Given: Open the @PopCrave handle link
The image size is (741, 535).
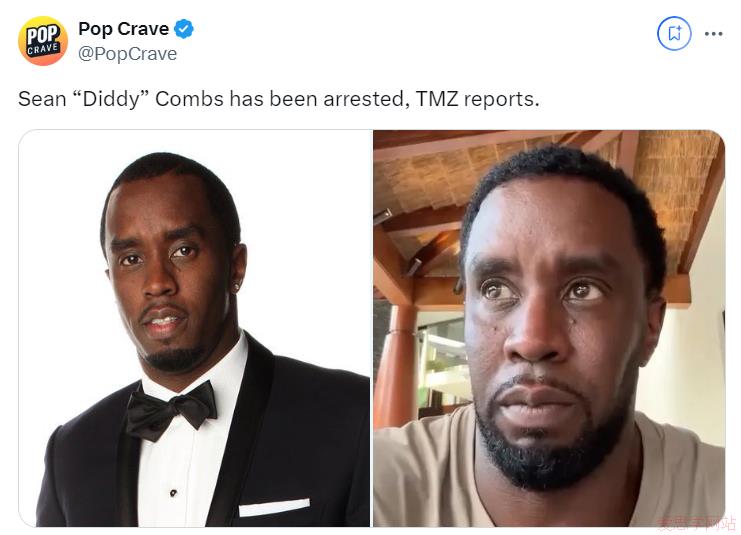Looking at the screenshot, I should coord(128,54).
